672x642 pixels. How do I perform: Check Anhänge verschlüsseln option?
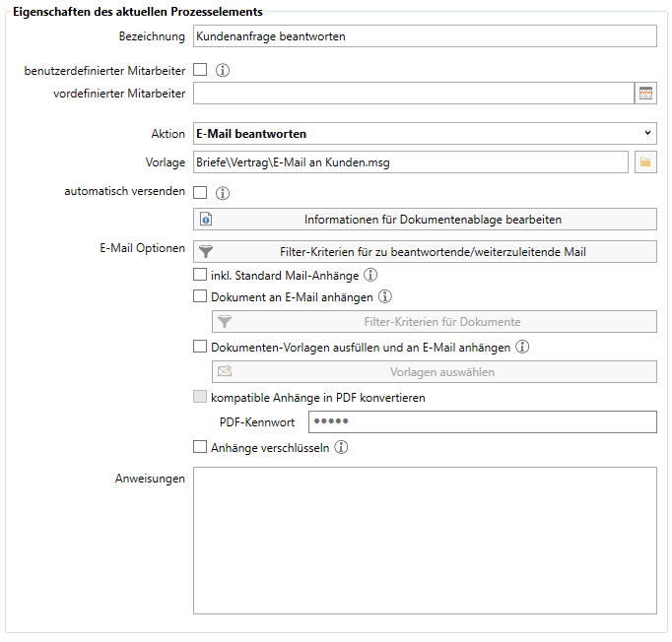pyautogui.click(x=200, y=447)
